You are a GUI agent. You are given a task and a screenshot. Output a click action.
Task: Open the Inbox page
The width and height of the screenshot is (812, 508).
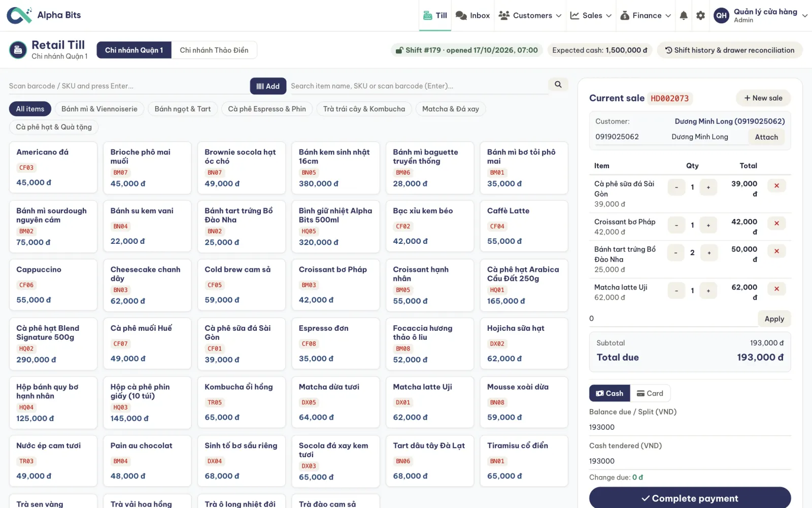[472, 15]
